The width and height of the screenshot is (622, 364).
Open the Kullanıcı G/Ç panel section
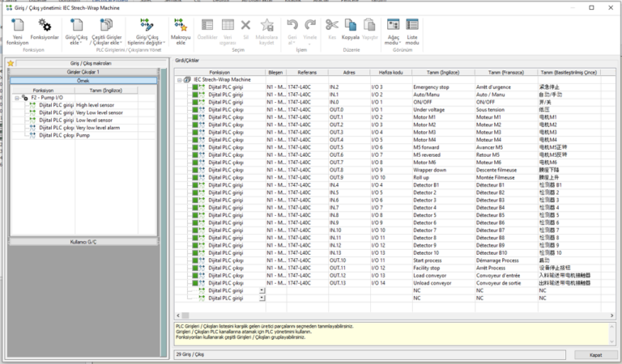pos(82,241)
